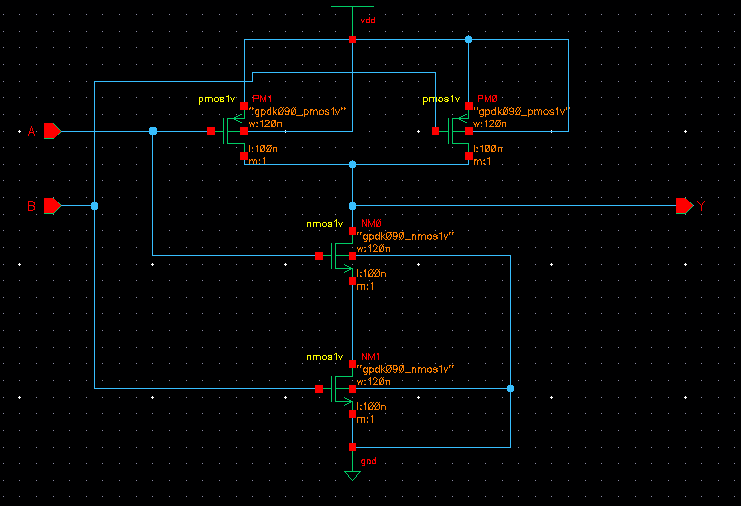Select the NM0 NMOS transistor symbol

(x=345, y=256)
